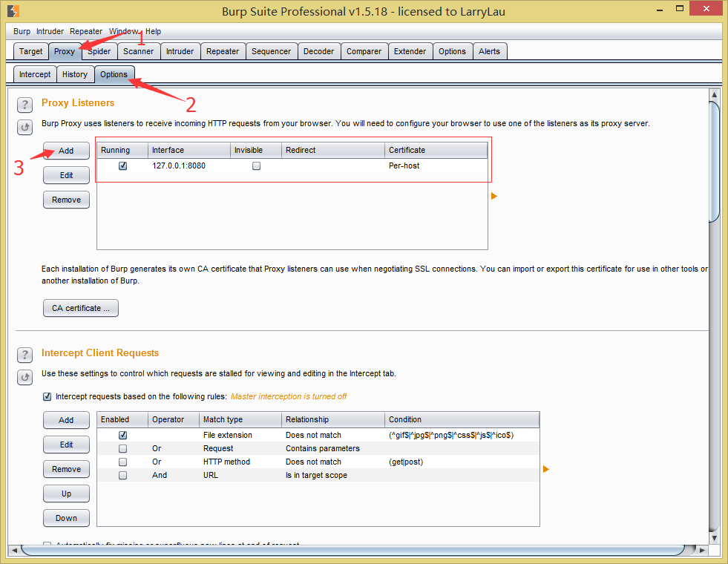Enable the Is in target scope rule
Image resolution: width=728 pixels, height=564 pixels.
tap(122, 476)
